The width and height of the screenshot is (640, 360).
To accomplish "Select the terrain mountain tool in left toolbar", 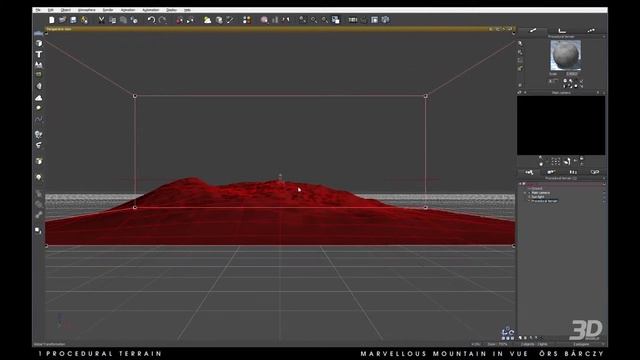I will click(39, 64).
